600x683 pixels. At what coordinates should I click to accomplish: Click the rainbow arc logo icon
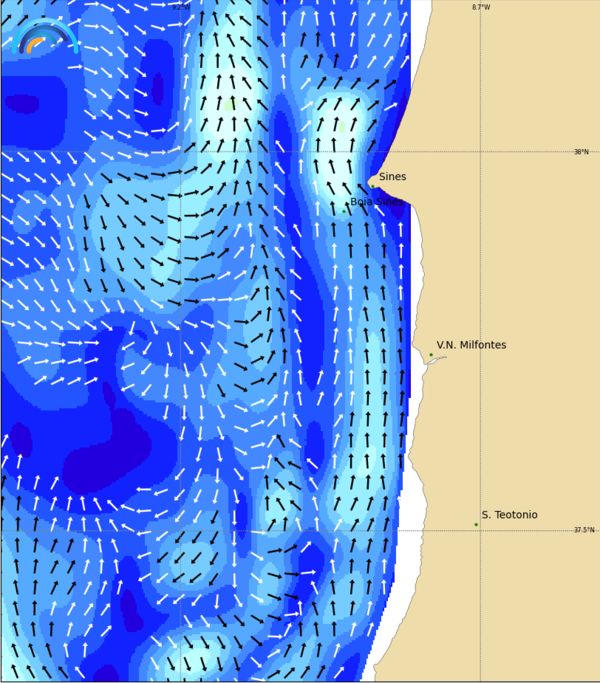44,37
